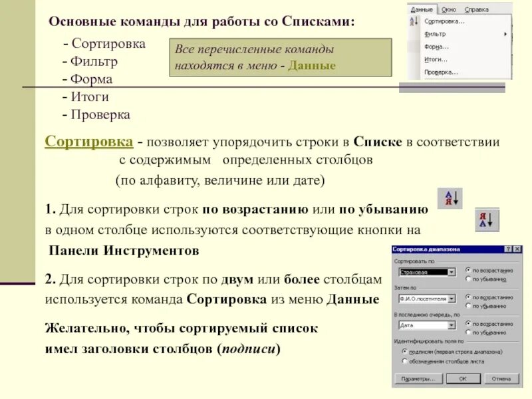Screen dimensions: 532x399
Task: Open the Данные menu
Action: 422,9
